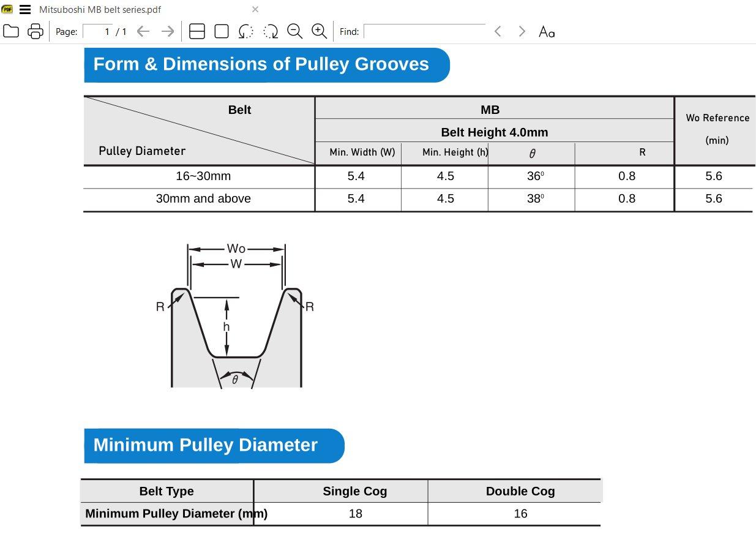Click the θ label in groove diagram

[235, 380]
